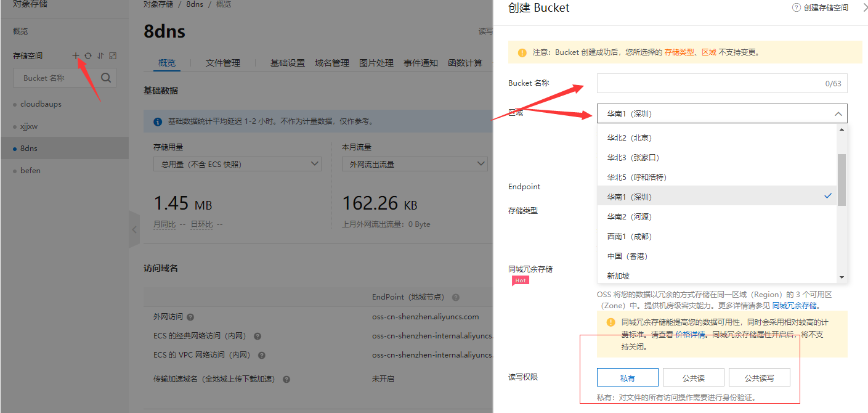Open the 域名管理 tab
The height and width of the screenshot is (413, 868).
[x=331, y=63]
